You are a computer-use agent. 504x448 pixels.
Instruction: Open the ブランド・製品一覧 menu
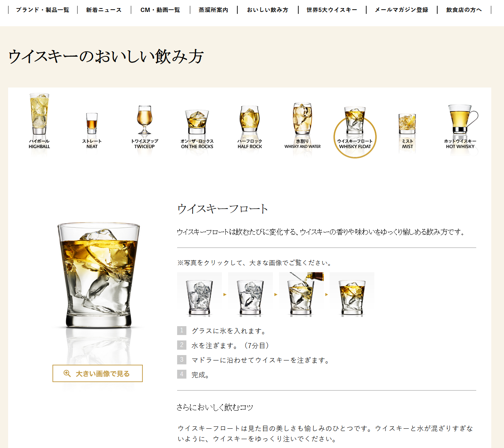click(42, 10)
